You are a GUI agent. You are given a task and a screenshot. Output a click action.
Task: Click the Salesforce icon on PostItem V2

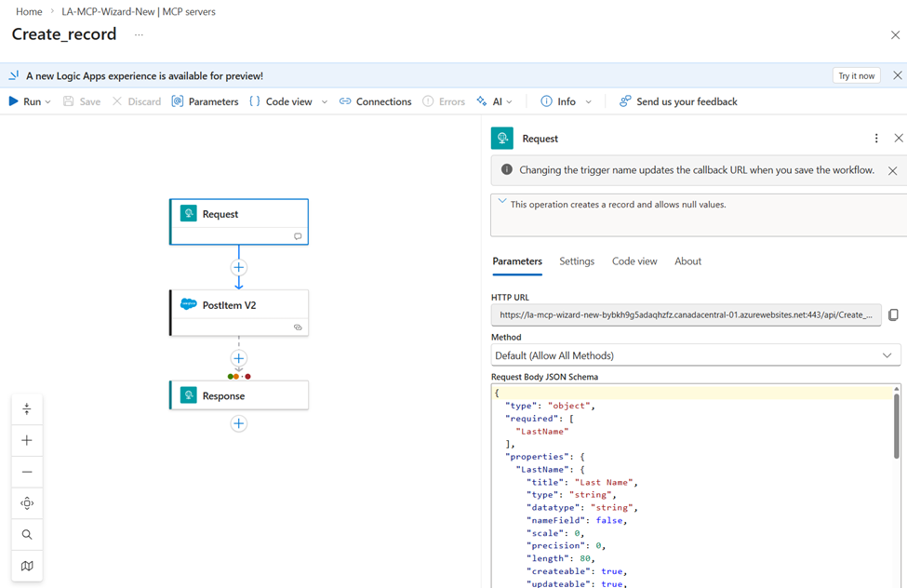pos(189,304)
